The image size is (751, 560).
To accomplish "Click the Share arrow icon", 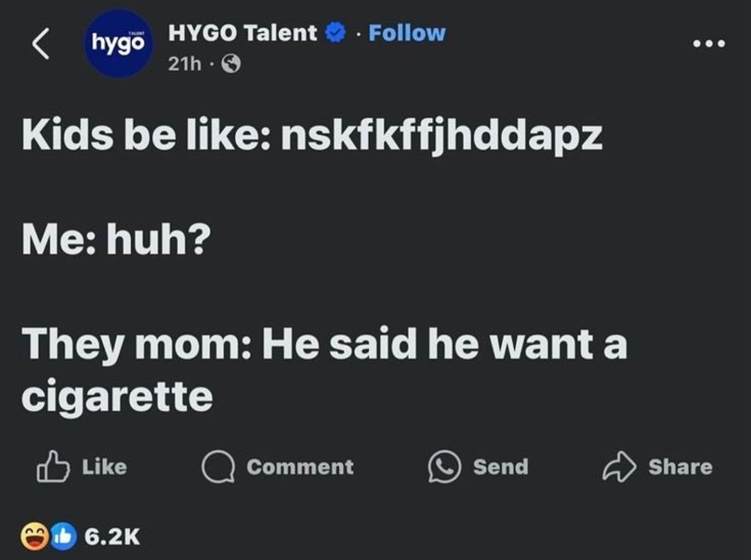I will coord(619,467).
